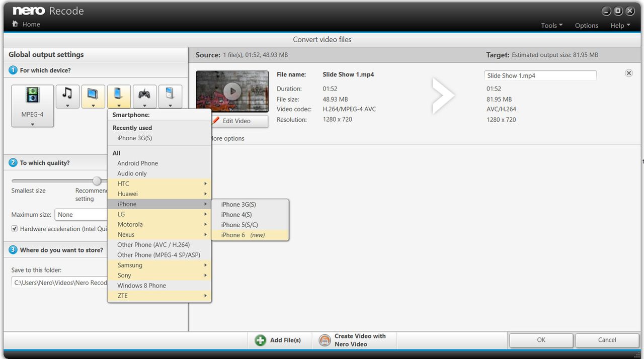Click the More options link
The width and height of the screenshot is (644, 359).
(227, 138)
